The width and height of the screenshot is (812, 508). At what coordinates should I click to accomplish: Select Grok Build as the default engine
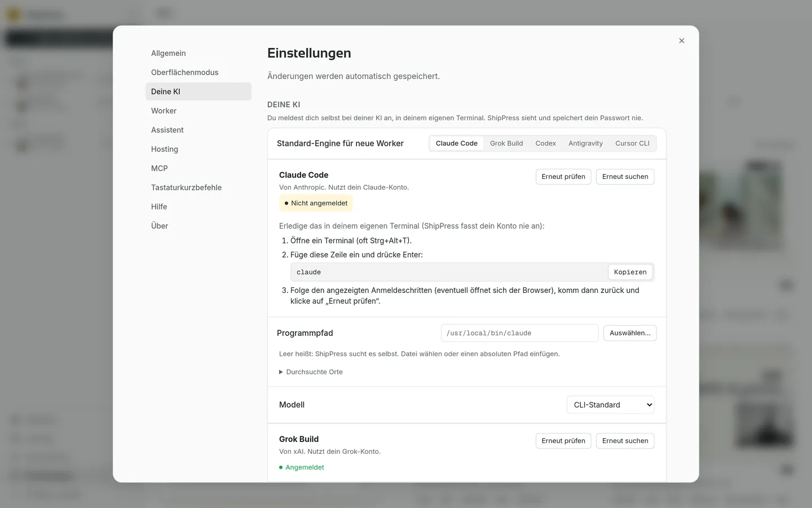[x=506, y=143]
